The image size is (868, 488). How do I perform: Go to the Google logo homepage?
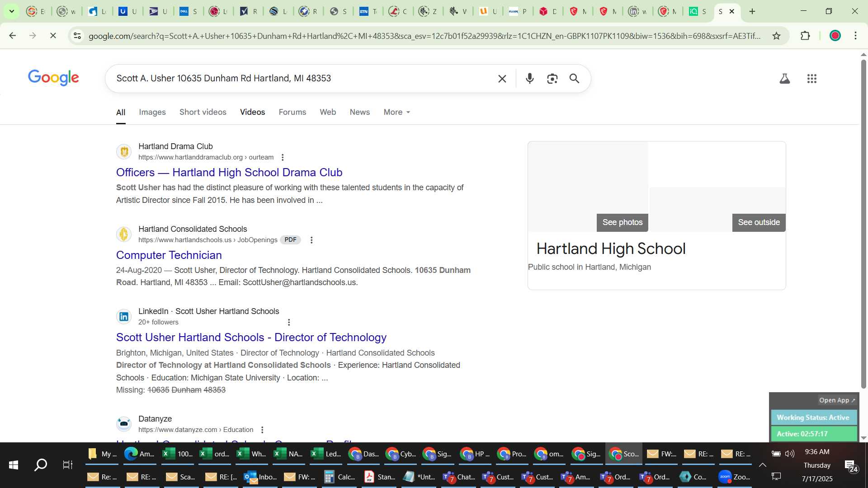point(53,78)
